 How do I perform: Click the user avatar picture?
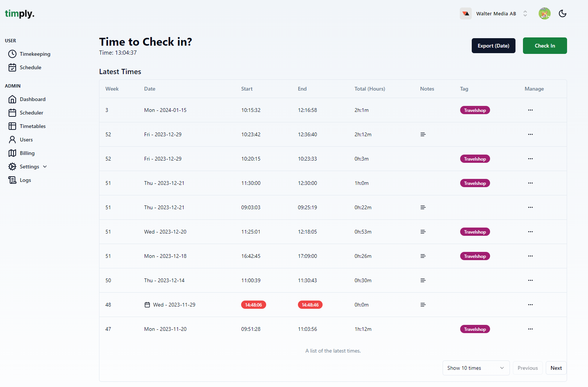pos(545,13)
